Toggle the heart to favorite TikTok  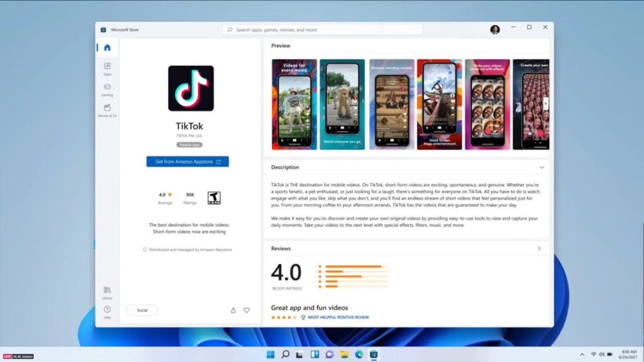[247, 310]
